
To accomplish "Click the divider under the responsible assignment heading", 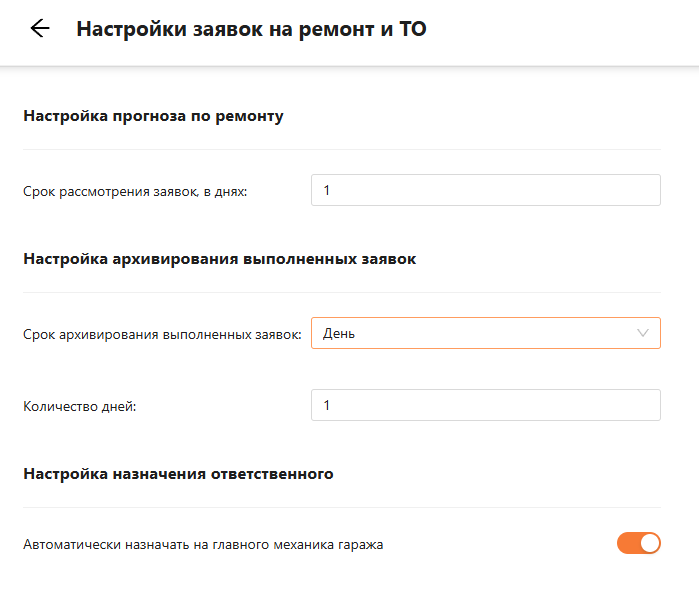I will click(341, 507).
